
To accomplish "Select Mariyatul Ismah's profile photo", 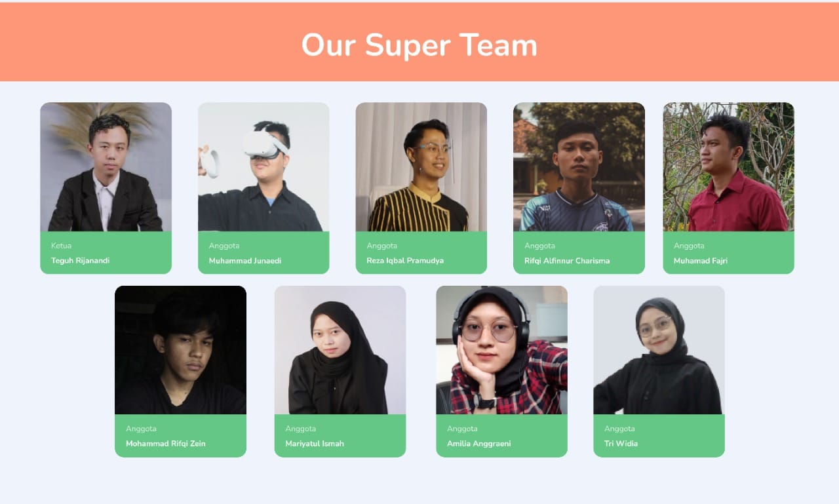I will [x=340, y=350].
